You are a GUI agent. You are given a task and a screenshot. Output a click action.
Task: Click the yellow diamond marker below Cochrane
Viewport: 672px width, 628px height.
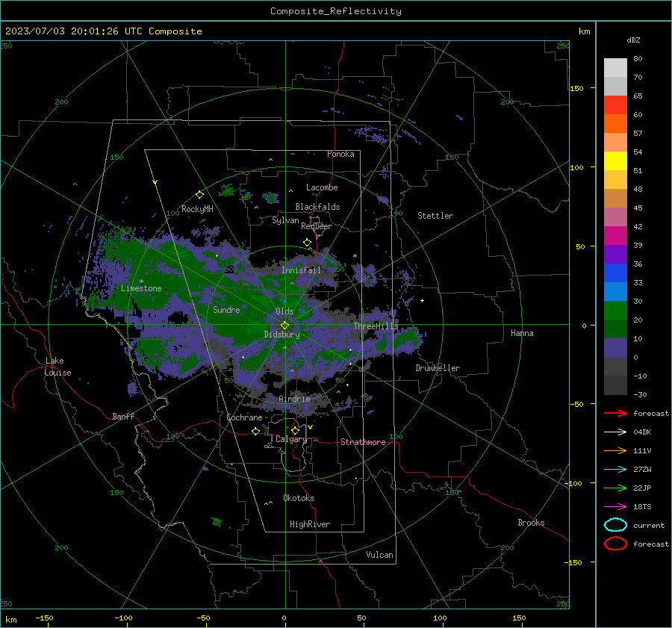255,431
